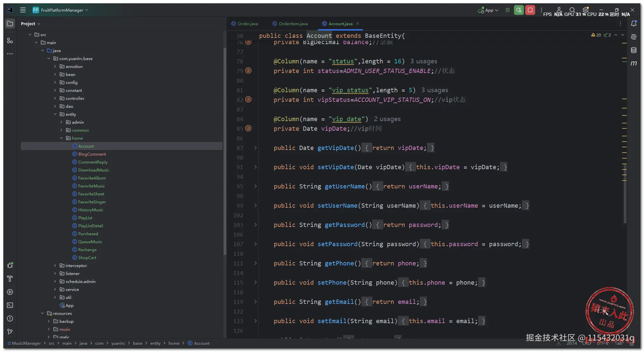Expand the admin package
This screenshot has width=644, height=352.
click(x=61, y=122)
